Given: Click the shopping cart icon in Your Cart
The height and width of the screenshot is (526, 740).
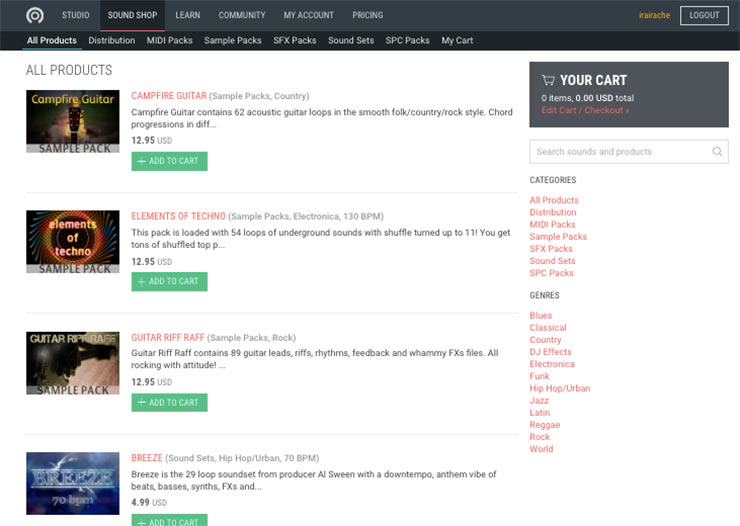Looking at the screenshot, I should [x=548, y=80].
